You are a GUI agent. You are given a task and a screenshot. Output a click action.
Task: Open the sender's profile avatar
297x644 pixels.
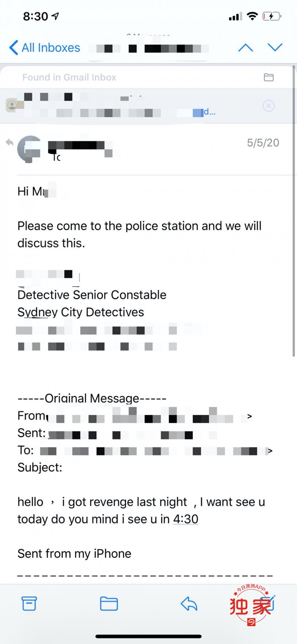[x=29, y=149]
